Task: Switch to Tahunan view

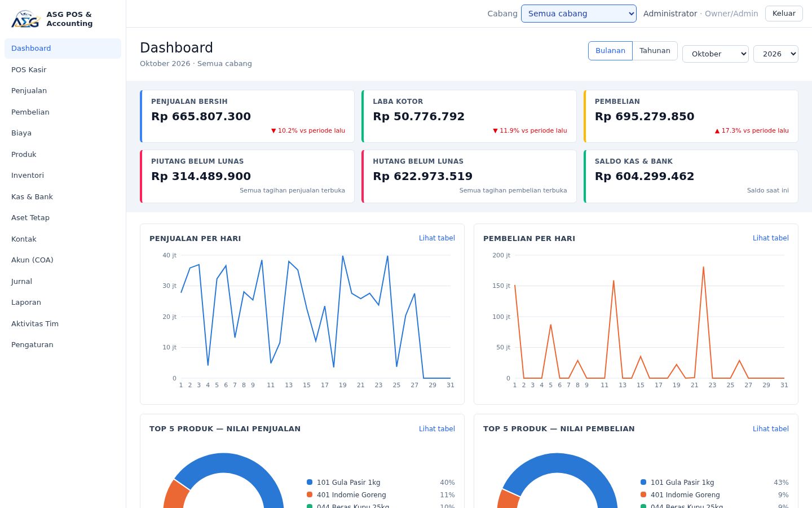Action: (655, 51)
